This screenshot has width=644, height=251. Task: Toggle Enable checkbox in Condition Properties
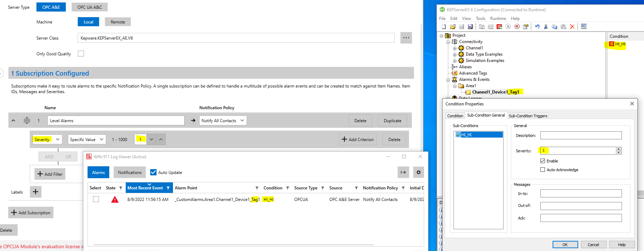(x=543, y=161)
